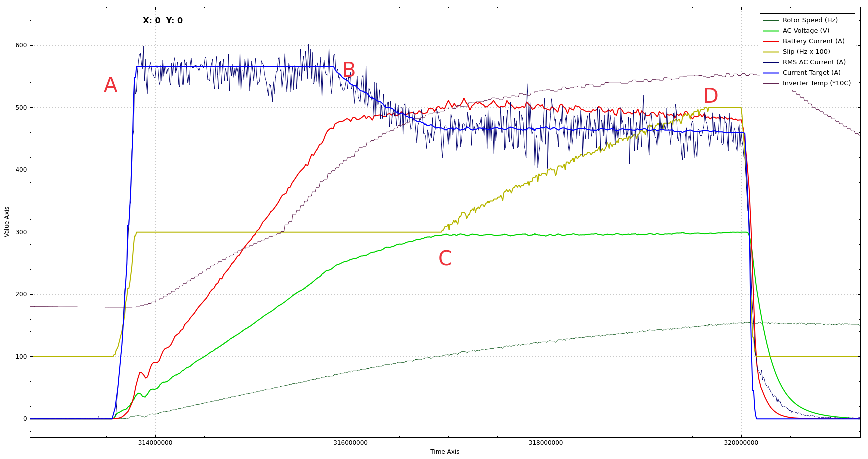
Task: Select the green AC Voltage legend line sample
Action: point(771,31)
